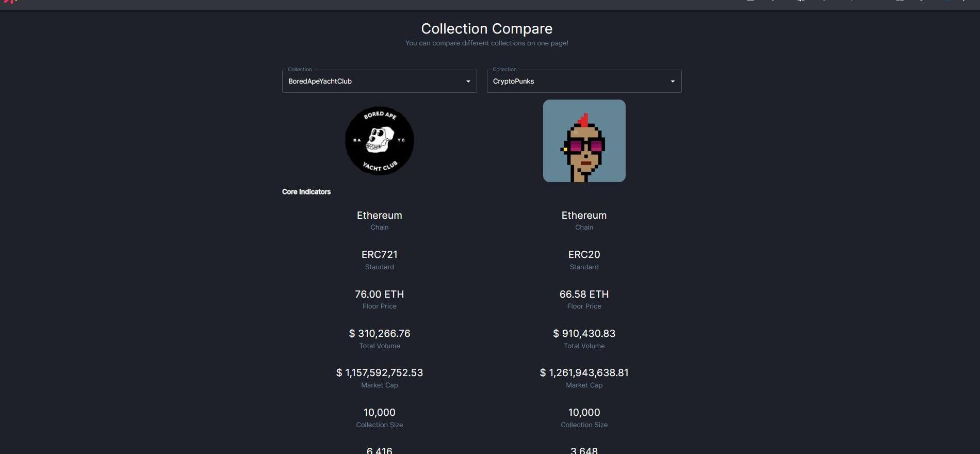Click the $1,261,943,638.81 market cap figure

coord(584,373)
